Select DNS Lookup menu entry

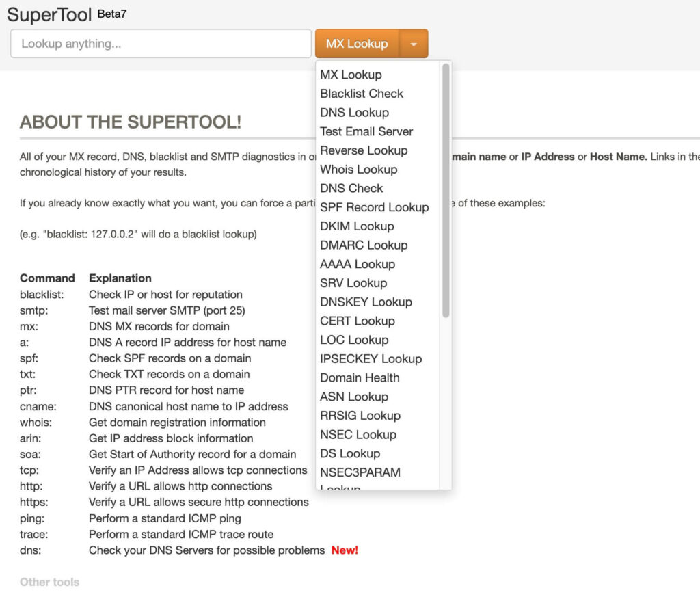(x=354, y=113)
